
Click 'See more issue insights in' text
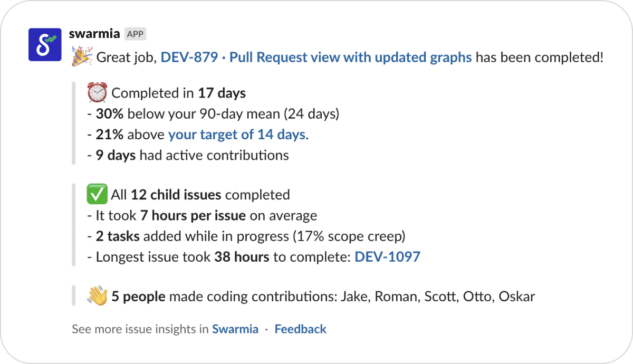click(140, 329)
